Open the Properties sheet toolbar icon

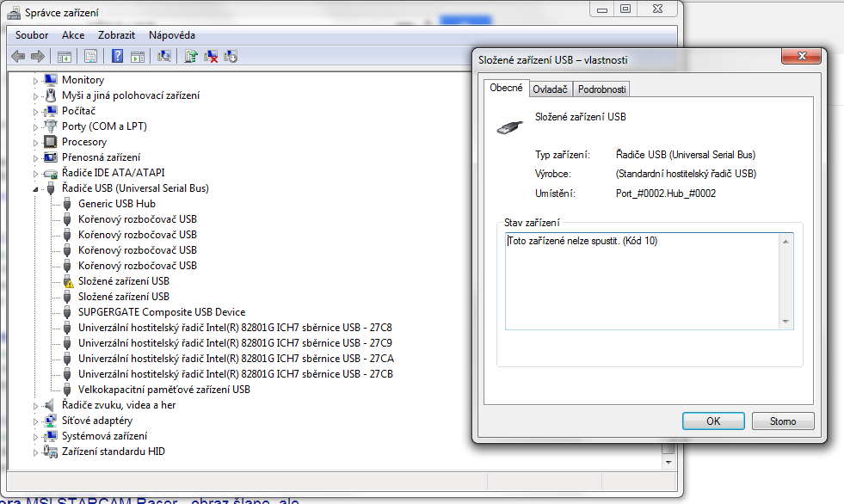click(x=90, y=56)
